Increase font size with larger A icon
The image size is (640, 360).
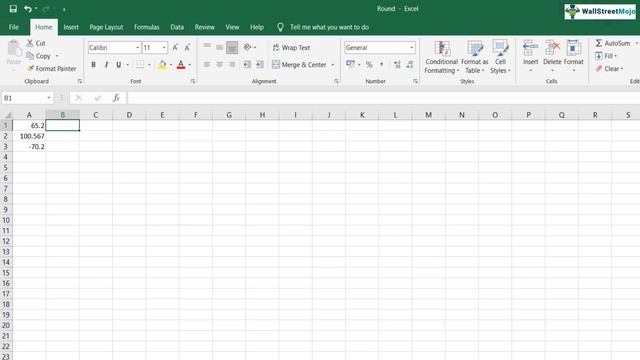click(x=175, y=47)
